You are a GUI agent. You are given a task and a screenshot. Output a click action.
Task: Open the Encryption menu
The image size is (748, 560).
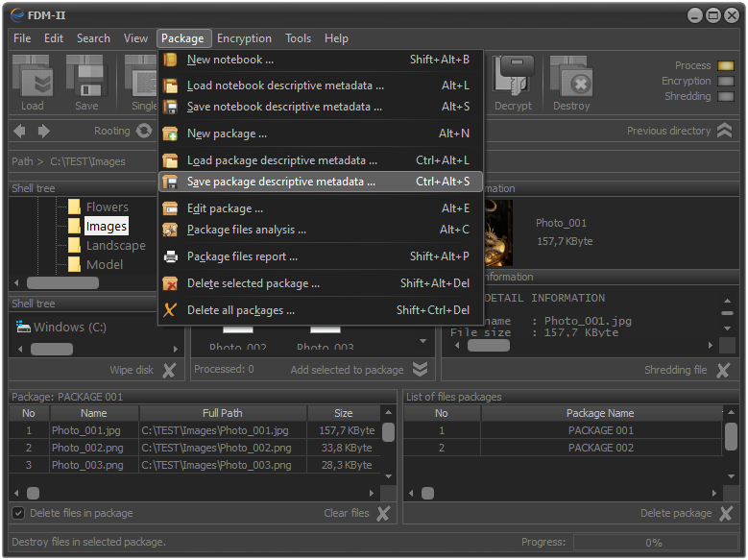[x=244, y=38]
